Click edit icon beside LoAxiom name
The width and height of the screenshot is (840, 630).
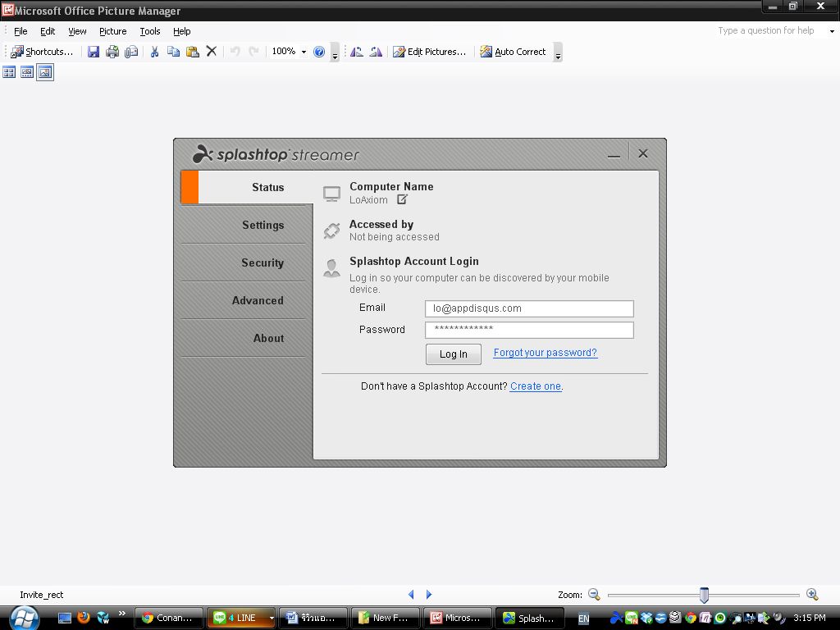[x=402, y=199]
